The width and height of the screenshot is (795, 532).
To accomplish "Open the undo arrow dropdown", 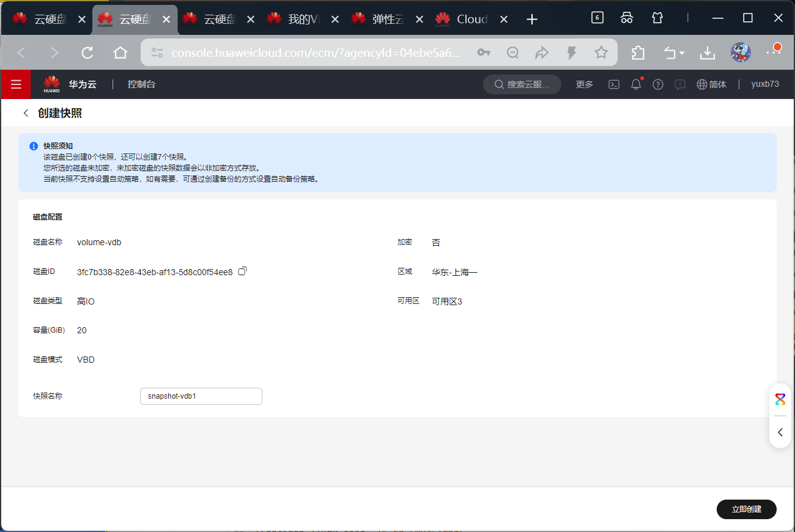I will coord(675,53).
